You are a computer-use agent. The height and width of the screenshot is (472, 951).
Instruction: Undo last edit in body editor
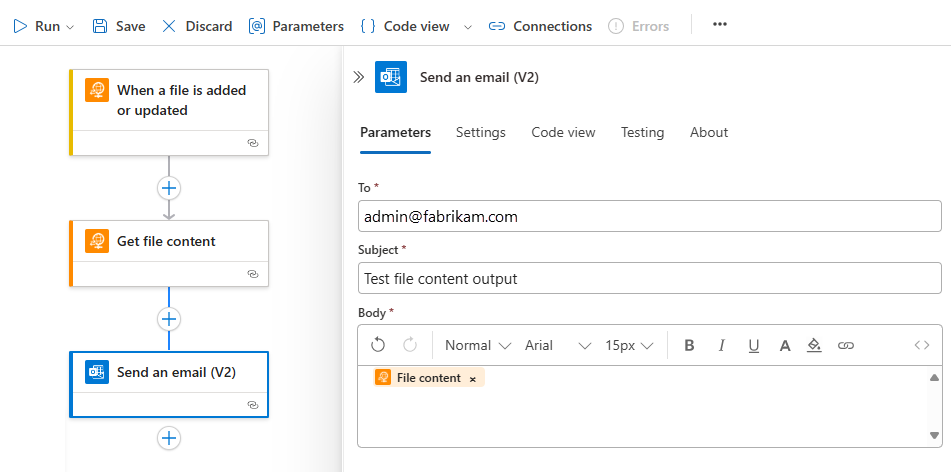pos(378,345)
